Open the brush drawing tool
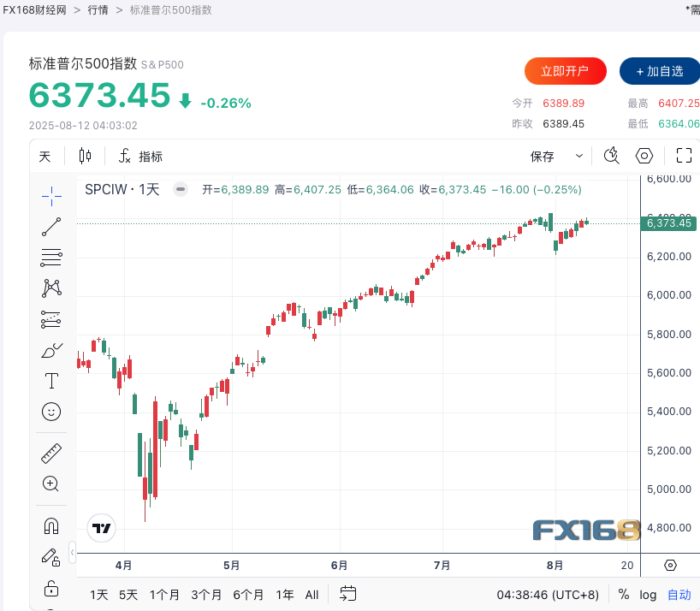The height and width of the screenshot is (611, 700). pyautogui.click(x=51, y=350)
